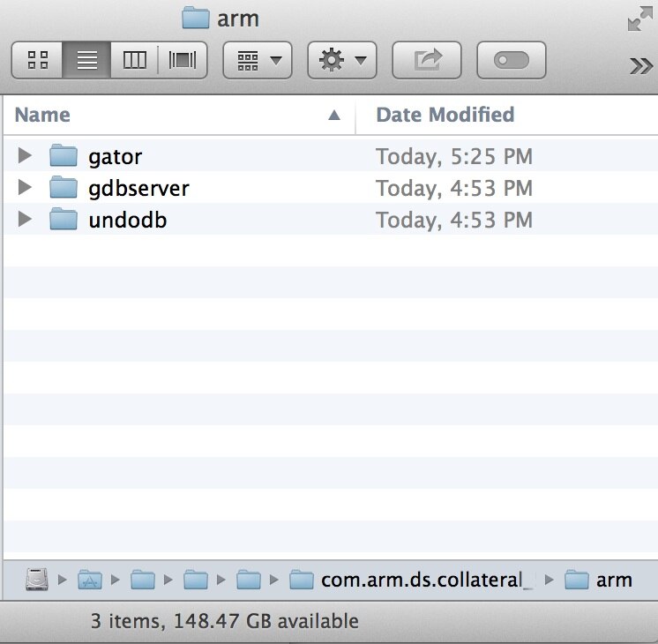Switch to column view
The height and width of the screenshot is (644, 658).
click(134, 60)
